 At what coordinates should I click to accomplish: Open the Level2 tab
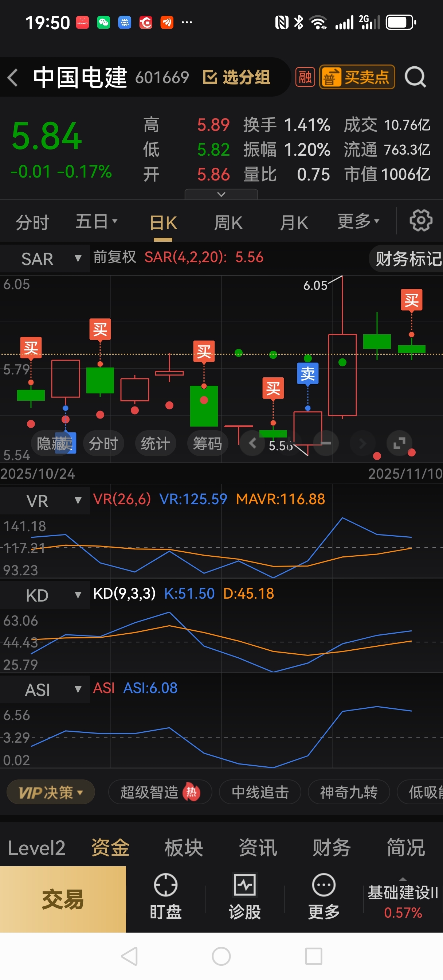(x=36, y=848)
